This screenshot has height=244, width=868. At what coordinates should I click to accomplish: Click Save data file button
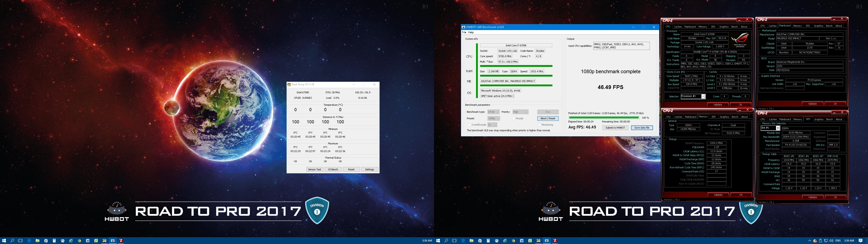642,128
